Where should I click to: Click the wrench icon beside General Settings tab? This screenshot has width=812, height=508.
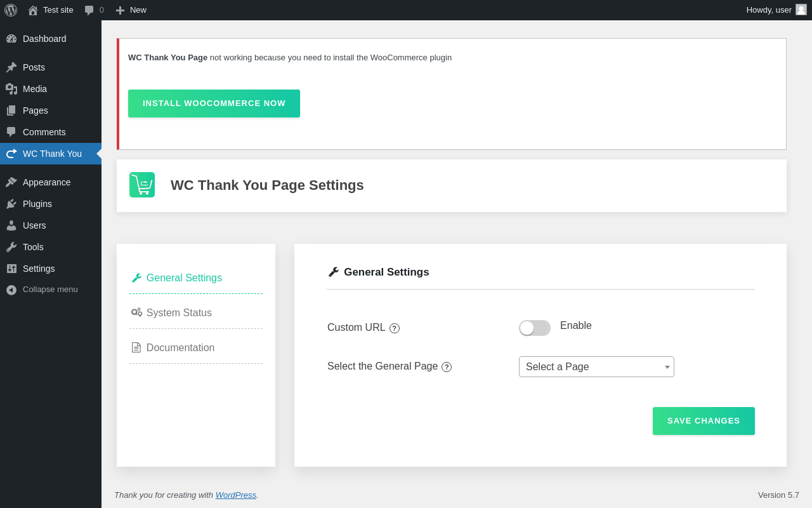(136, 278)
